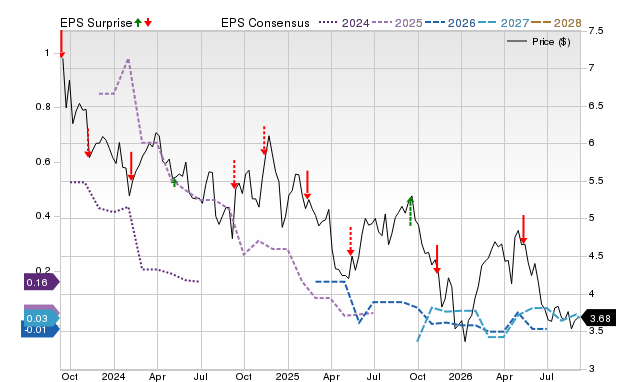The height and width of the screenshot is (382, 640).
Task: Click the 2026 x-axis label
Action: click(461, 376)
